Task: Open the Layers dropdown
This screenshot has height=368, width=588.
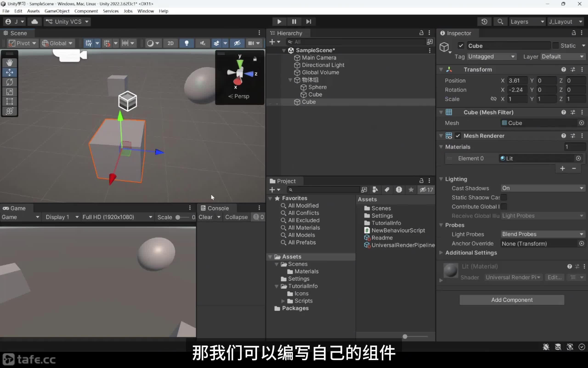Action: tap(527, 22)
